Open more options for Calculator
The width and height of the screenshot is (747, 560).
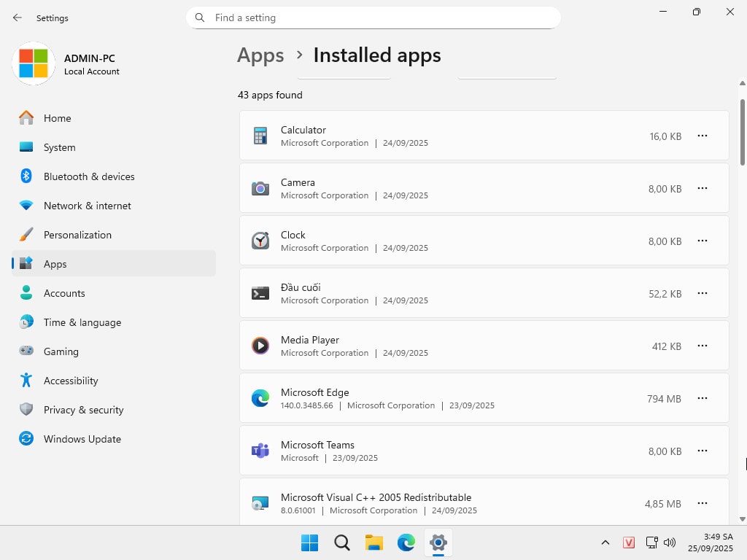point(702,136)
